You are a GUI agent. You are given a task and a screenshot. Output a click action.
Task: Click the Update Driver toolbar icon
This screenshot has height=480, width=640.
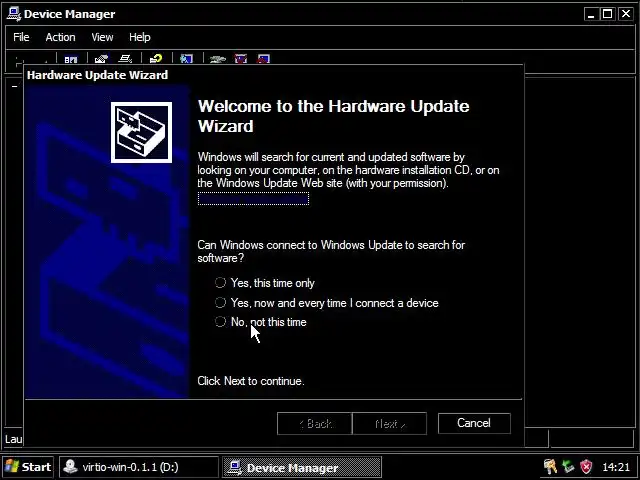[217, 60]
